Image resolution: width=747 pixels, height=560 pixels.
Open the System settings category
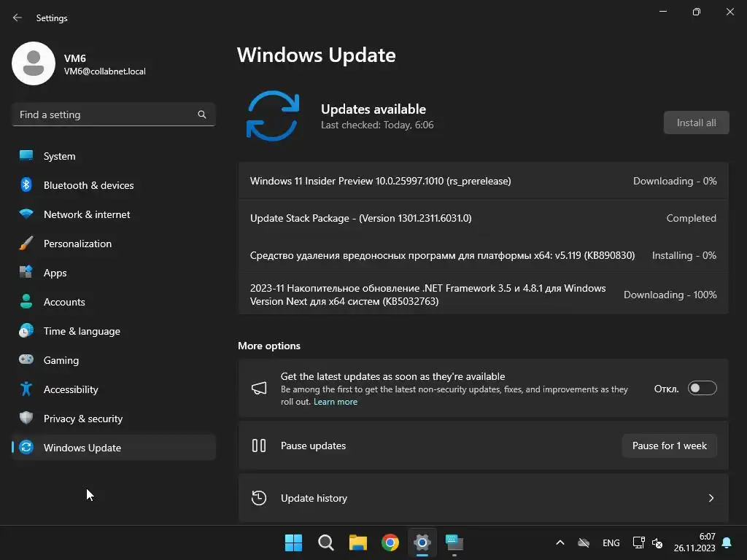[x=113, y=156]
